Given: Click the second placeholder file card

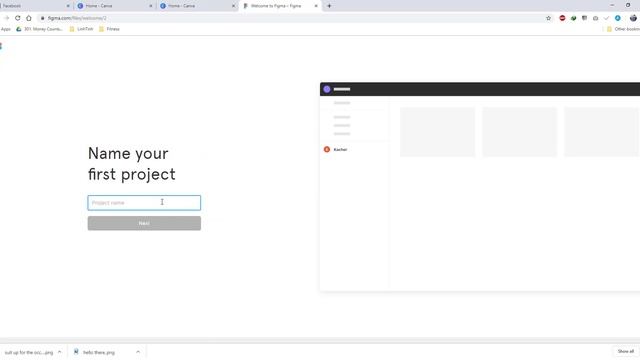Looking at the screenshot, I should point(520,132).
